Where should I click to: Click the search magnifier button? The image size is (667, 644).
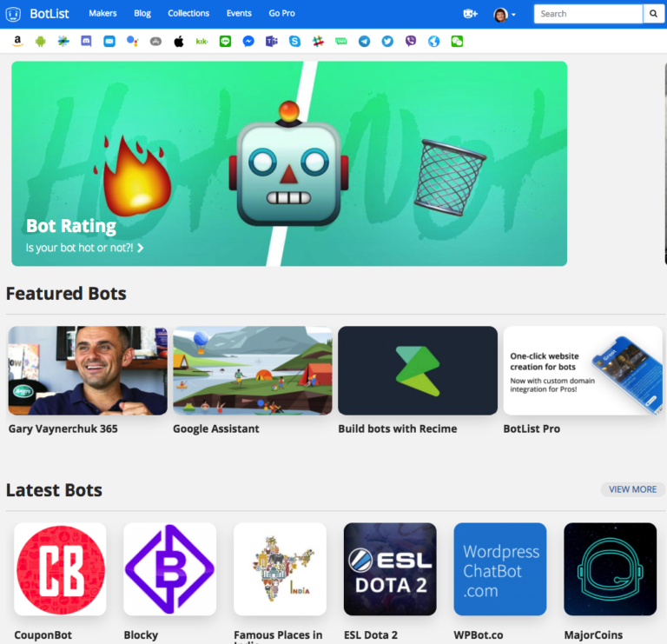[653, 14]
